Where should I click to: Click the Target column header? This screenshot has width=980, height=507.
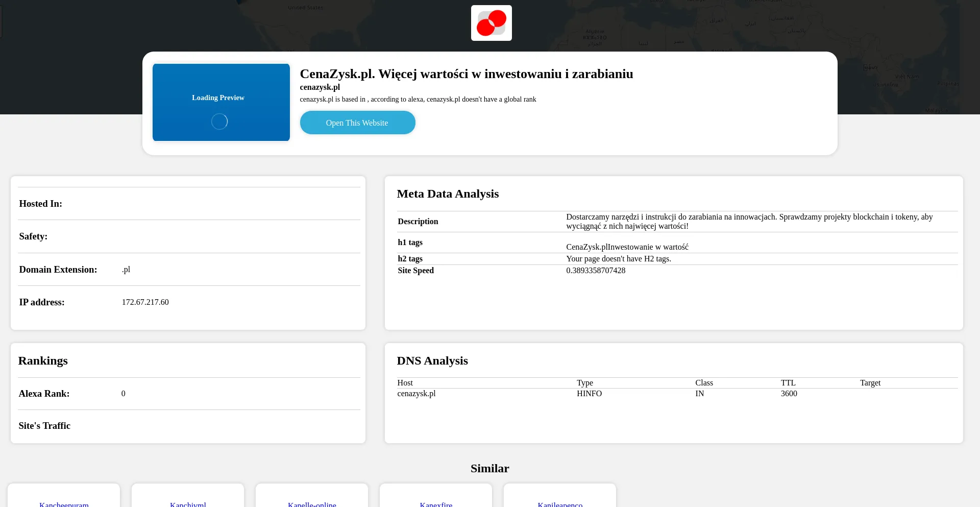pos(870,383)
